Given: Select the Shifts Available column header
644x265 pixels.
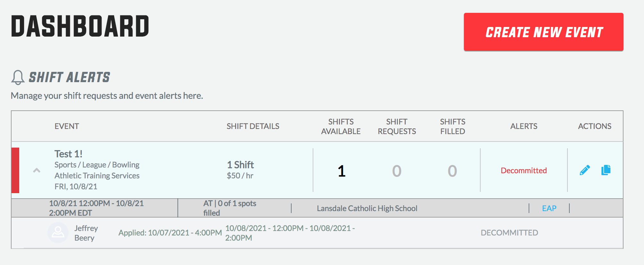Looking at the screenshot, I should tap(341, 126).
